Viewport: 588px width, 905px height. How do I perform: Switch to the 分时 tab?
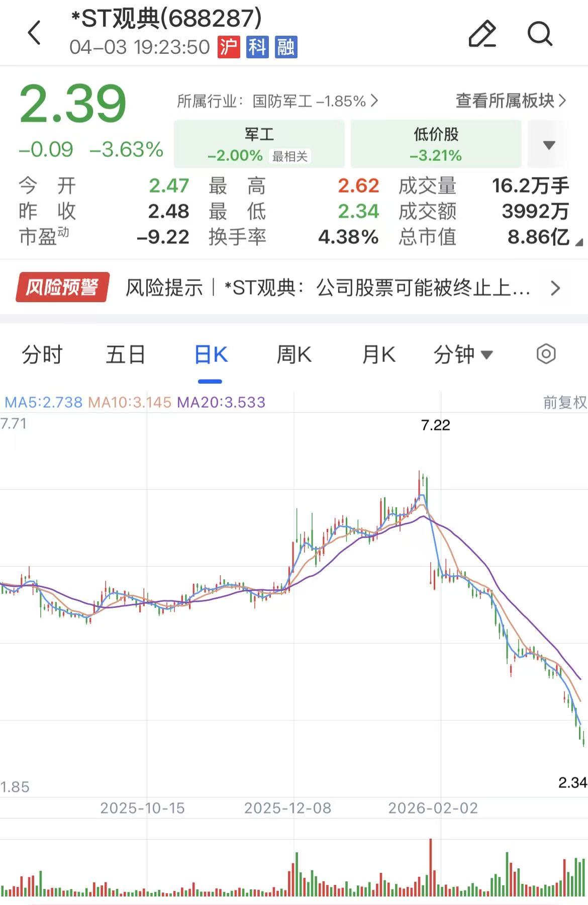tap(42, 354)
